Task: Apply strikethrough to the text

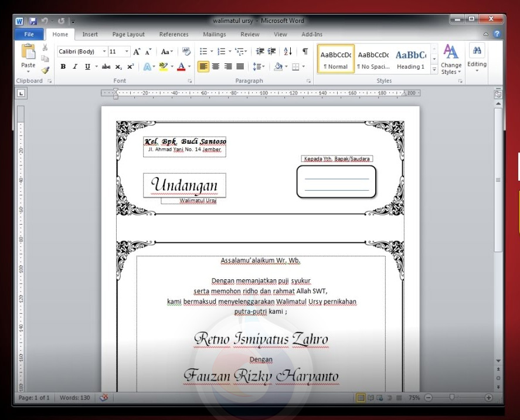Action: [106, 66]
